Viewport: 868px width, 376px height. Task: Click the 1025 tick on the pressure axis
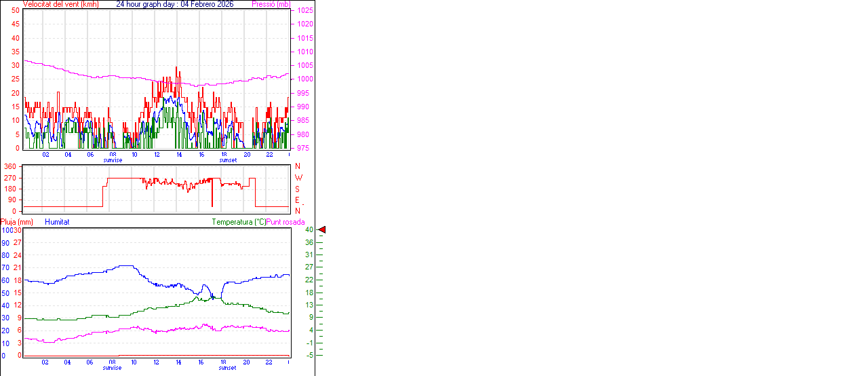pyautogui.click(x=305, y=11)
